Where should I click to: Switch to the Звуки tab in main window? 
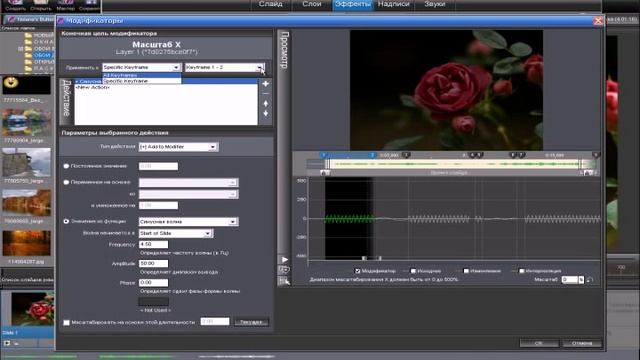click(x=435, y=4)
